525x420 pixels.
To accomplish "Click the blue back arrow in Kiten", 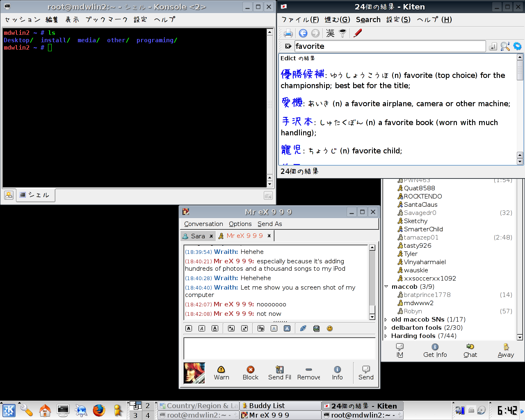I will [x=303, y=33].
